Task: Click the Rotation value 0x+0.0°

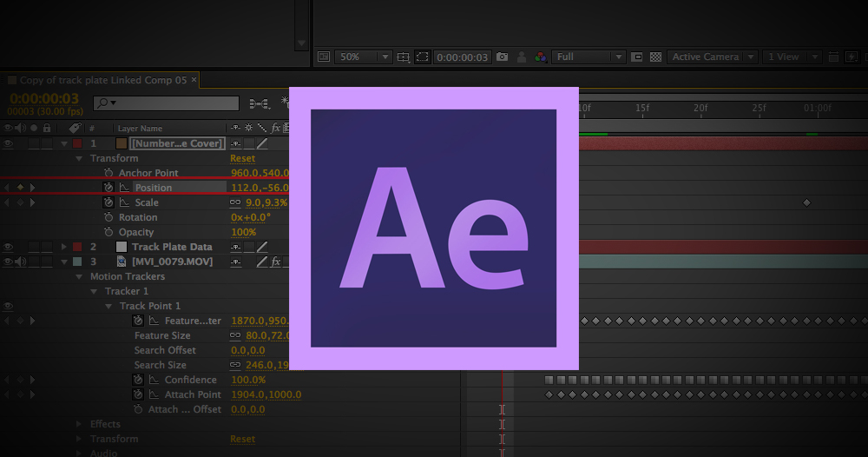Action: 251,217
